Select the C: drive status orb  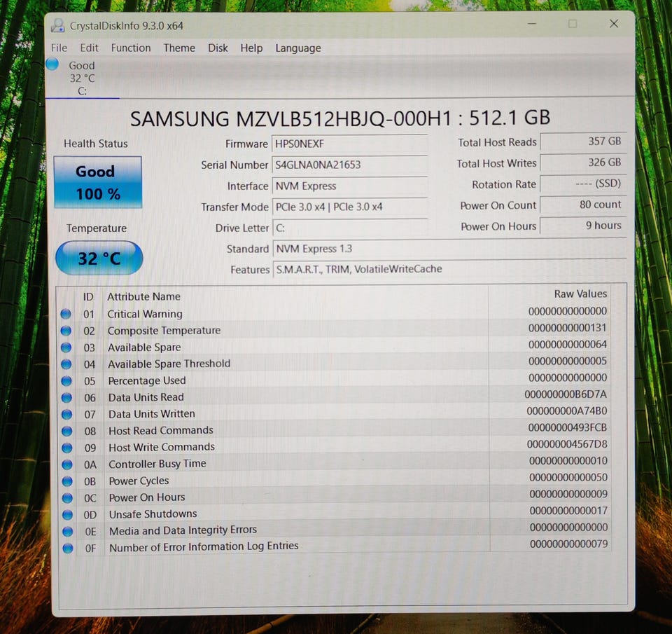[52, 64]
